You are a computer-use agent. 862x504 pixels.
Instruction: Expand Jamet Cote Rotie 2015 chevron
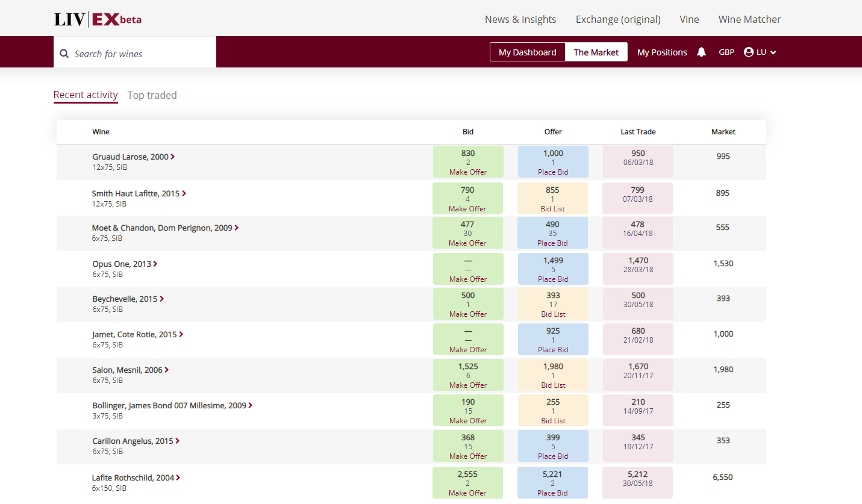pyautogui.click(x=181, y=334)
